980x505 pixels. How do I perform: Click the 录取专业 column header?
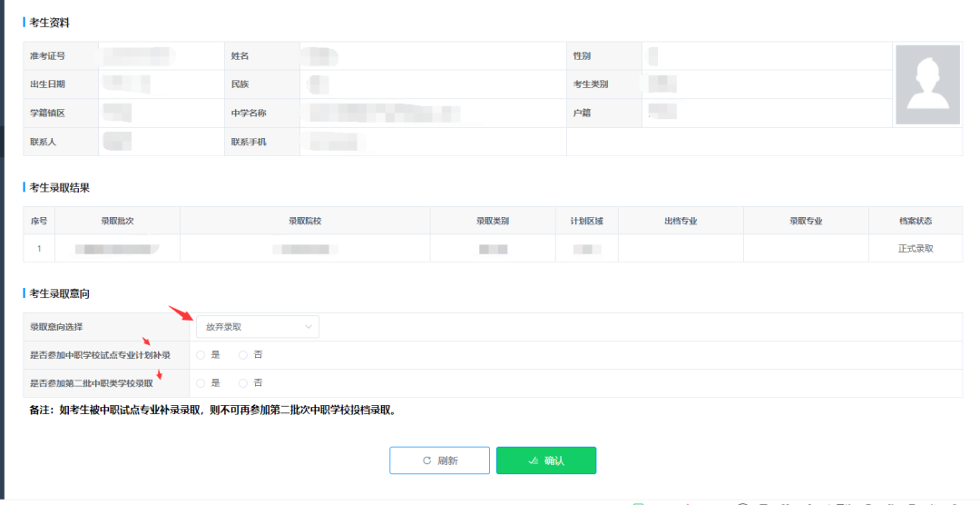[806, 221]
